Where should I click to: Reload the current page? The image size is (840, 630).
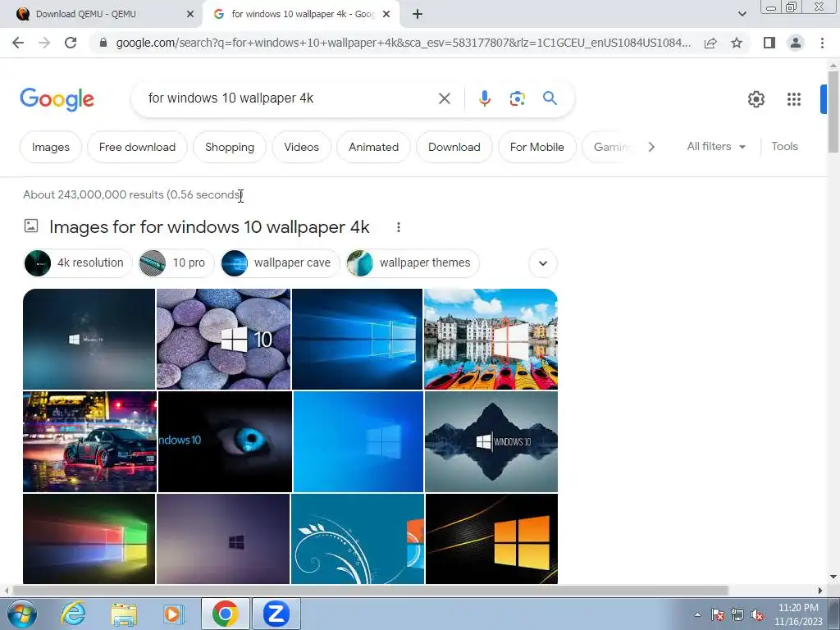point(71,43)
